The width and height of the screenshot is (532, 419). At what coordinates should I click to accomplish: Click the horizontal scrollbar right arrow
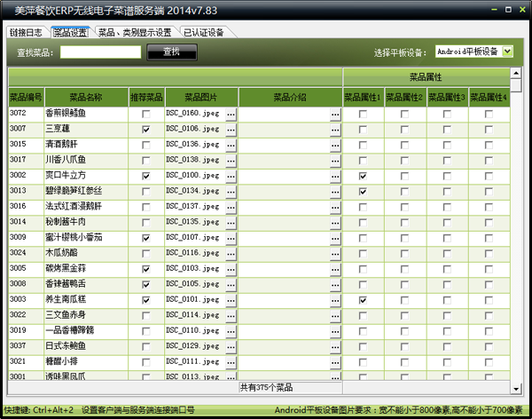click(x=505, y=388)
